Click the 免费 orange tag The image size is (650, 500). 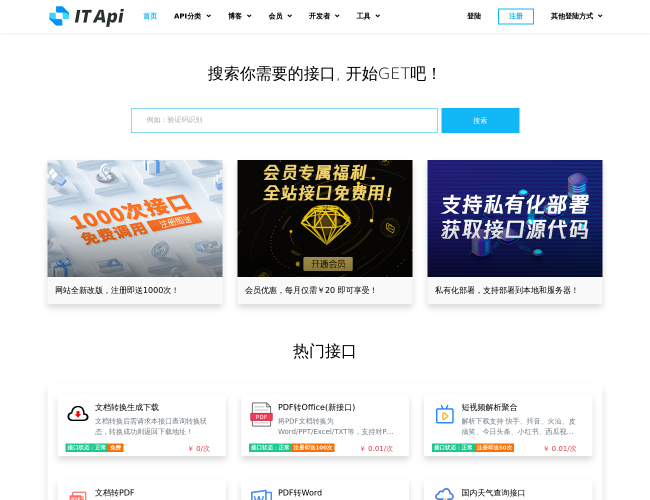pyautogui.click(x=116, y=448)
